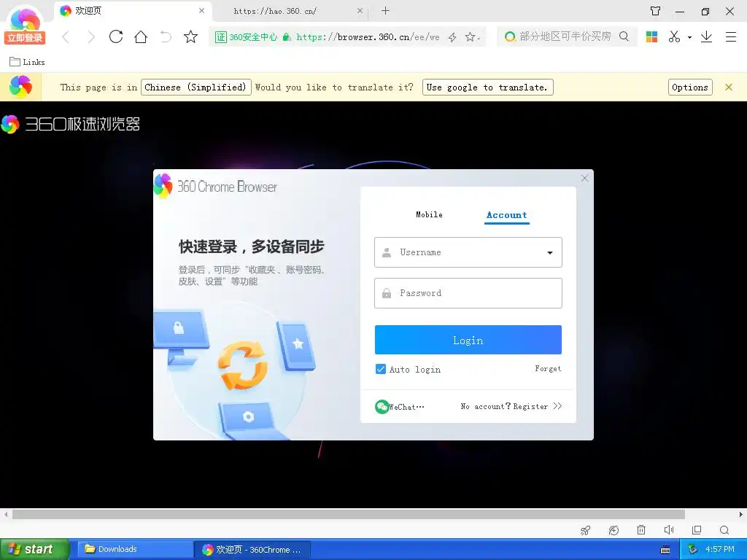The width and height of the screenshot is (747, 560).
Task: Expand the Username history dropdown arrow
Action: pos(550,253)
